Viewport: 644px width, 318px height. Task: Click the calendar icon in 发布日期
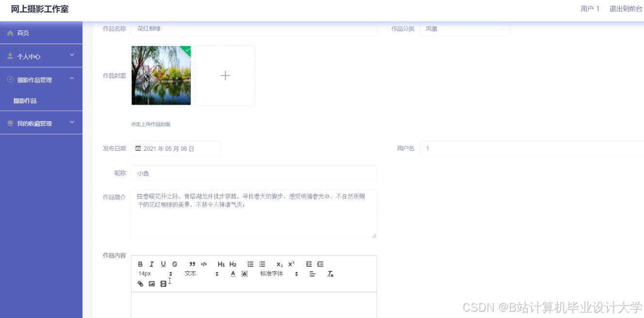tap(138, 148)
